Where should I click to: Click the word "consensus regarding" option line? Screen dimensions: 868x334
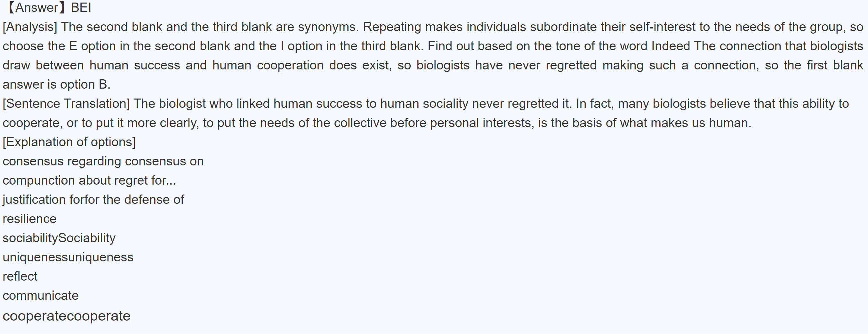tap(103, 161)
